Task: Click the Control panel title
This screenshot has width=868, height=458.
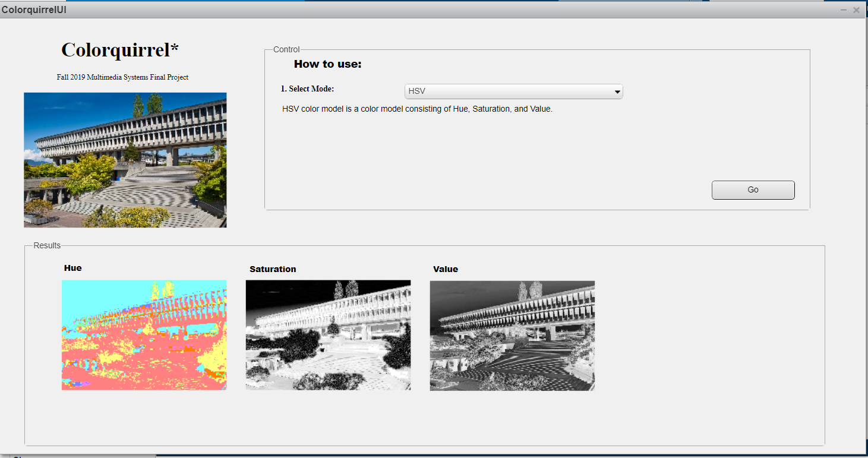Action: pyautogui.click(x=286, y=49)
